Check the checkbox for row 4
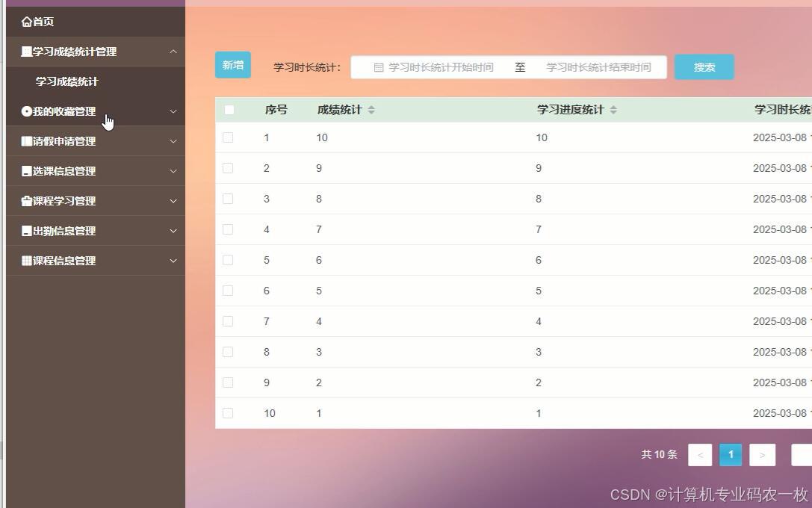This screenshot has height=508, width=812. (x=228, y=229)
